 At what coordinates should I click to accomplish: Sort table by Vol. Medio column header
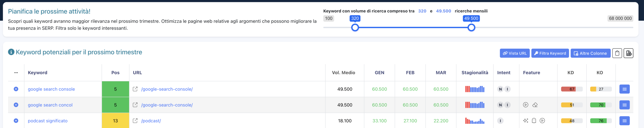tap(343, 73)
